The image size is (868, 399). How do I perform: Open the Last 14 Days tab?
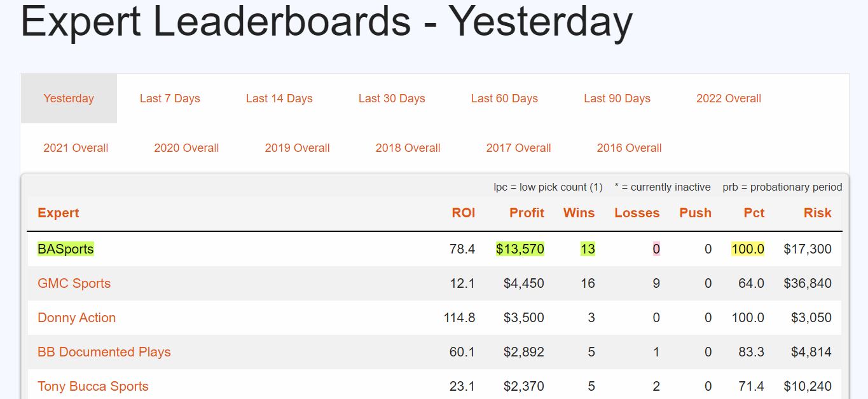(279, 98)
